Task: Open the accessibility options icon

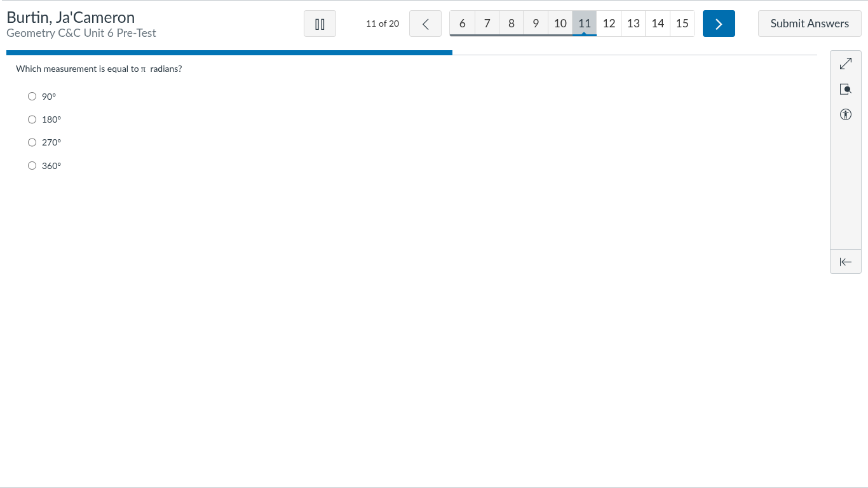Action: (845, 114)
